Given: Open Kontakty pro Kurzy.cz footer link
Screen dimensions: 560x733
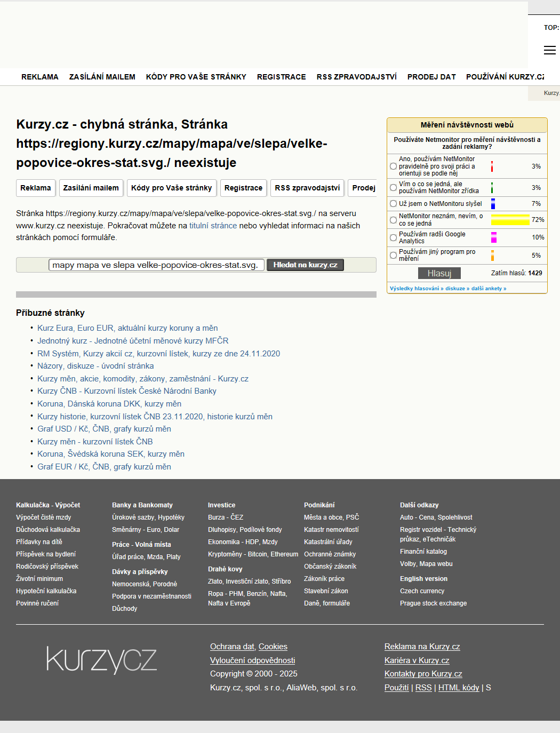Looking at the screenshot, I should point(423,674).
